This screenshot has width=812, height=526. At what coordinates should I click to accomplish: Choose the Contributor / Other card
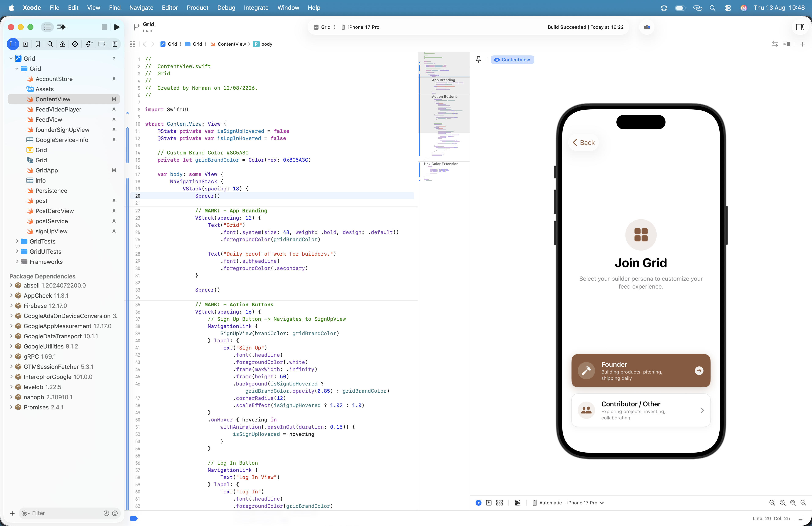pyautogui.click(x=641, y=410)
